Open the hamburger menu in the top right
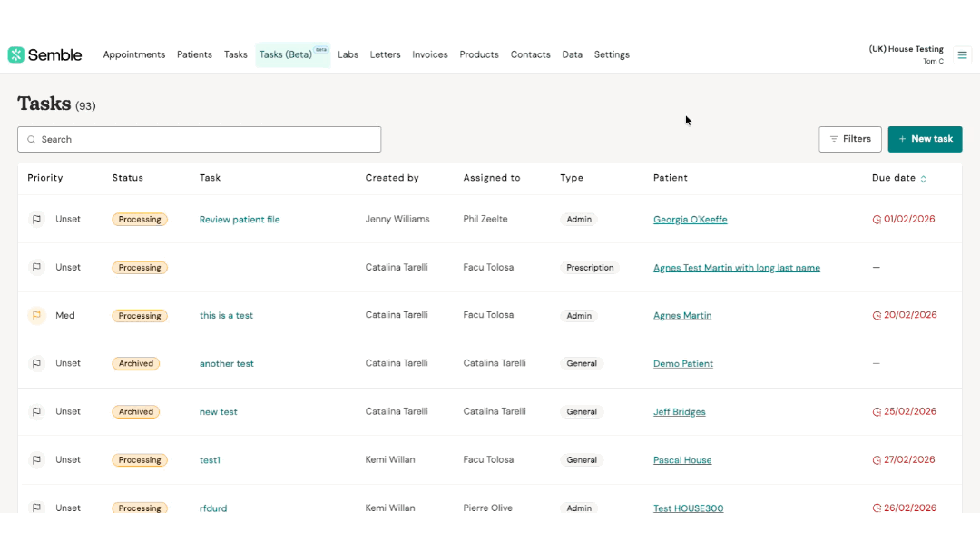This screenshot has height=552, width=980. point(962,54)
